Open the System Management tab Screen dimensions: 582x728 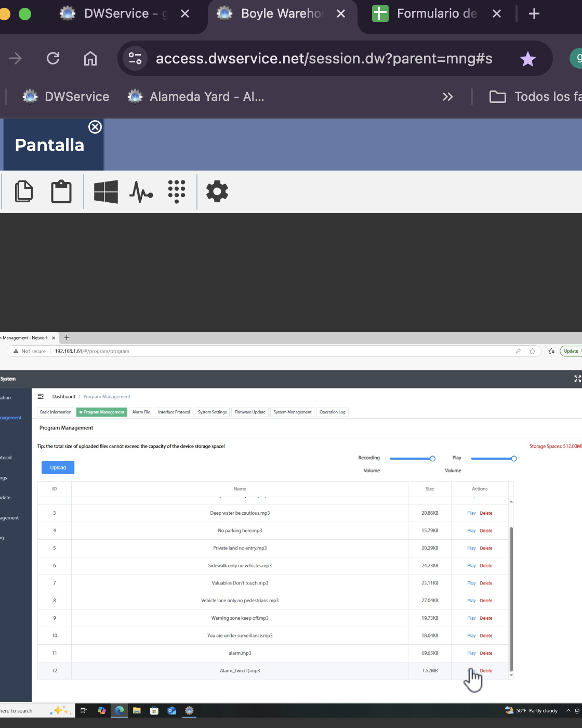(x=293, y=412)
